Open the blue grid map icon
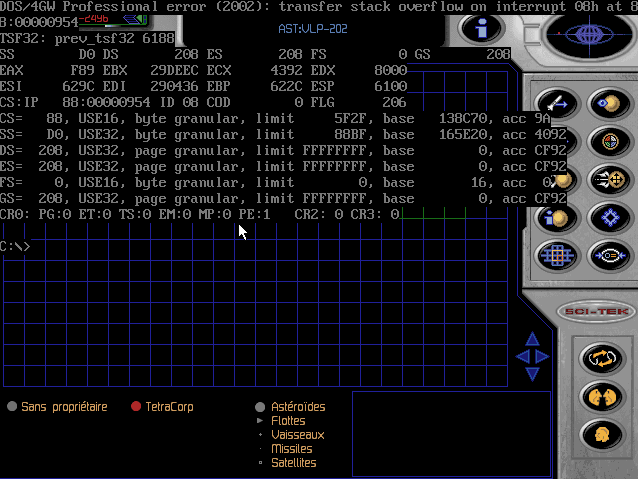This screenshot has height=480, width=638. [557, 256]
